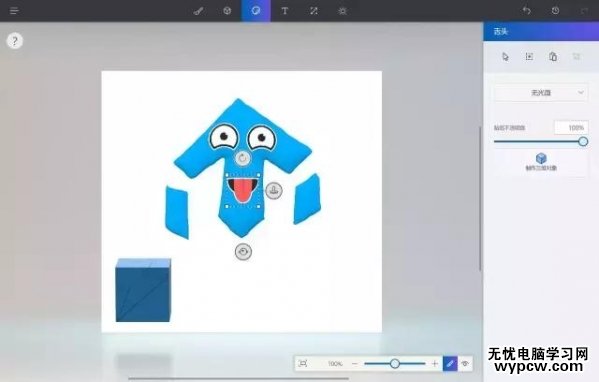599x382 pixels.
Task: Select the dark blue cube object
Action: click(143, 290)
